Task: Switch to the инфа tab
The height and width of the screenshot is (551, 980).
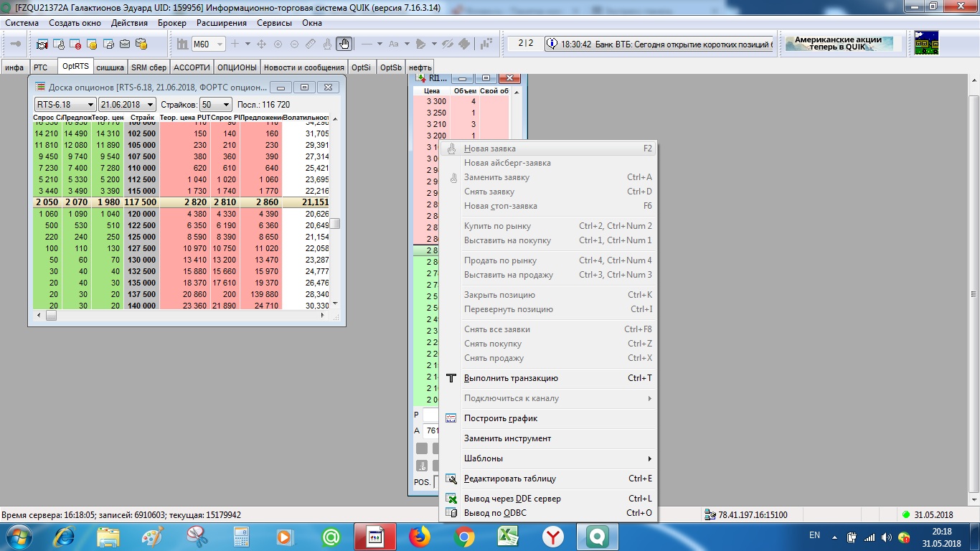Action: click(14, 67)
